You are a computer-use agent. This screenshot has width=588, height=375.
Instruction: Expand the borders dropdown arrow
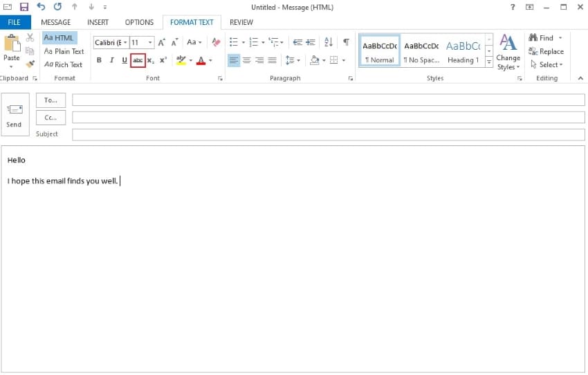pyautogui.click(x=344, y=60)
